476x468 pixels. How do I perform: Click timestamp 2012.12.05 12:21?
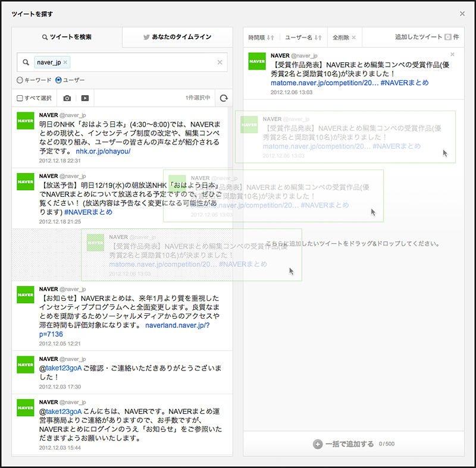click(x=60, y=344)
